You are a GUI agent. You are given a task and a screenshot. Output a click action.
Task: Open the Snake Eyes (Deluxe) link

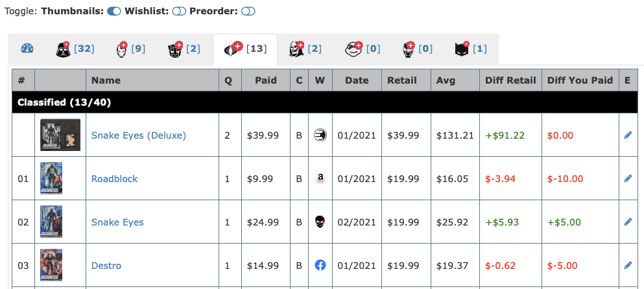pyautogui.click(x=138, y=135)
